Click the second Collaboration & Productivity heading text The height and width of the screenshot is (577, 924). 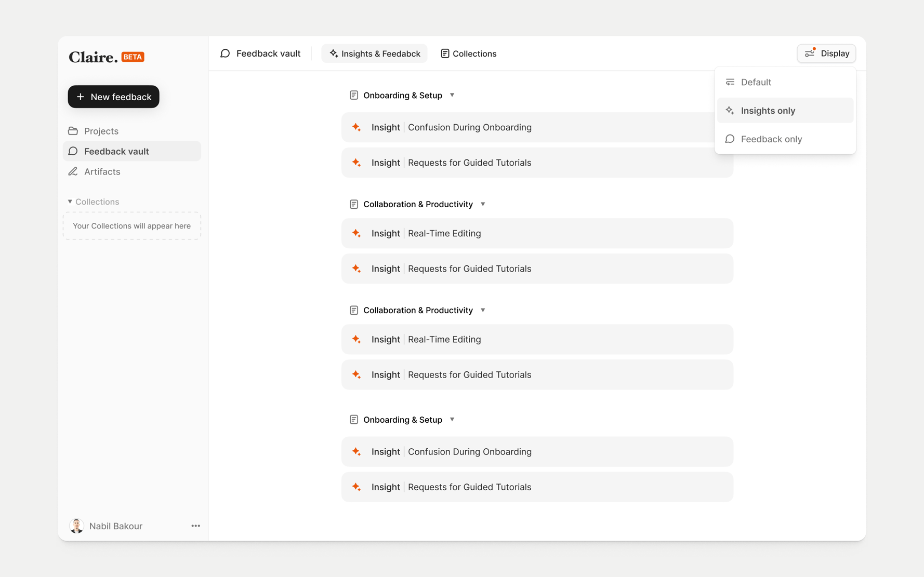(418, 310)
